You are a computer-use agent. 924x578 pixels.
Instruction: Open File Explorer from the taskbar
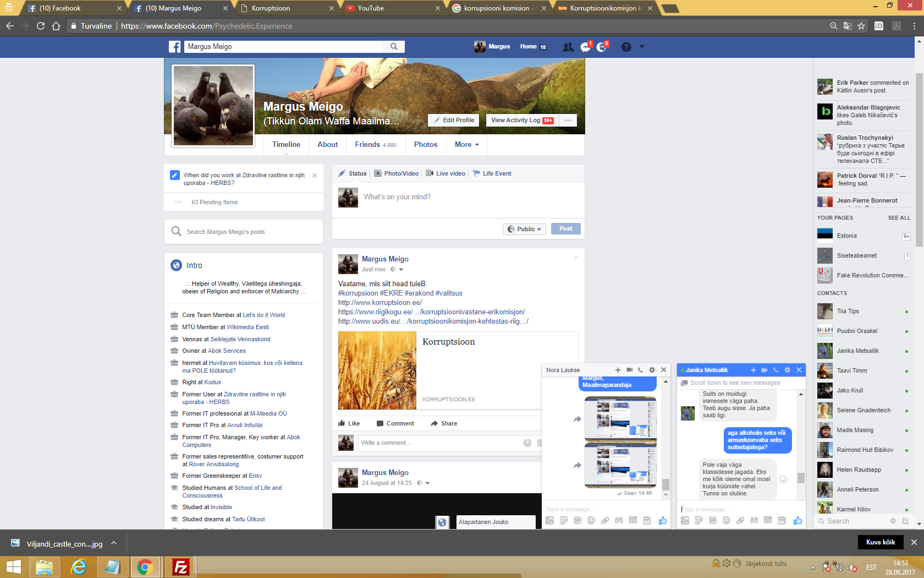point(45,567)
